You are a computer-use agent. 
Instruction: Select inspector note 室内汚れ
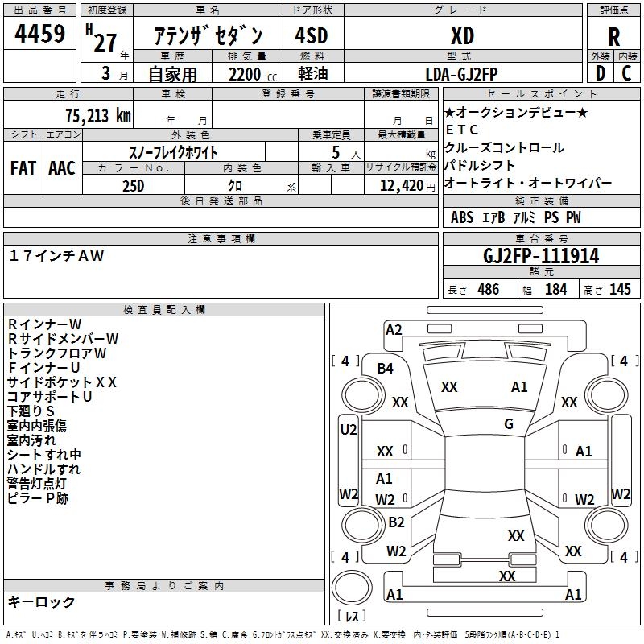coord(31,440)
